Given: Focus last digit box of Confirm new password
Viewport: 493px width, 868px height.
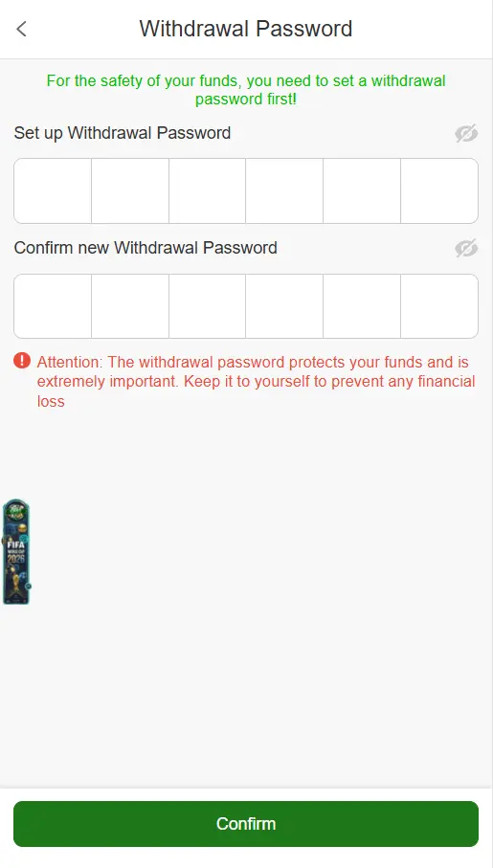Looking at the screenshot, I should point(439,306).
